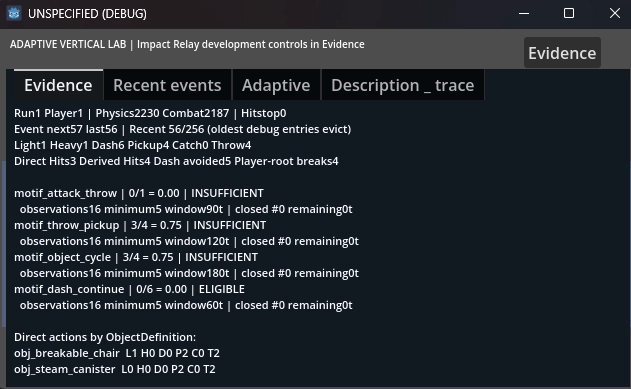The width and height of the screenshot is (631, 389).
Task: Show the Description _ trace tab
Action: tap(402, 85)
